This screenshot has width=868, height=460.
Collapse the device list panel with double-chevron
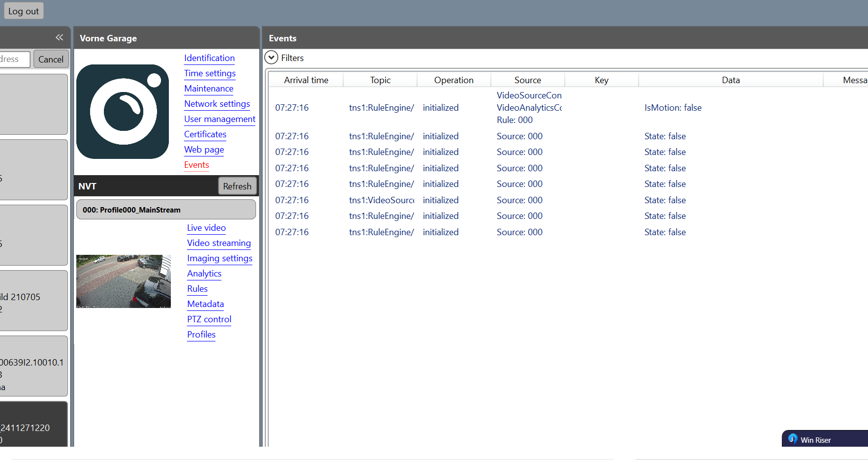pos(59,37)
